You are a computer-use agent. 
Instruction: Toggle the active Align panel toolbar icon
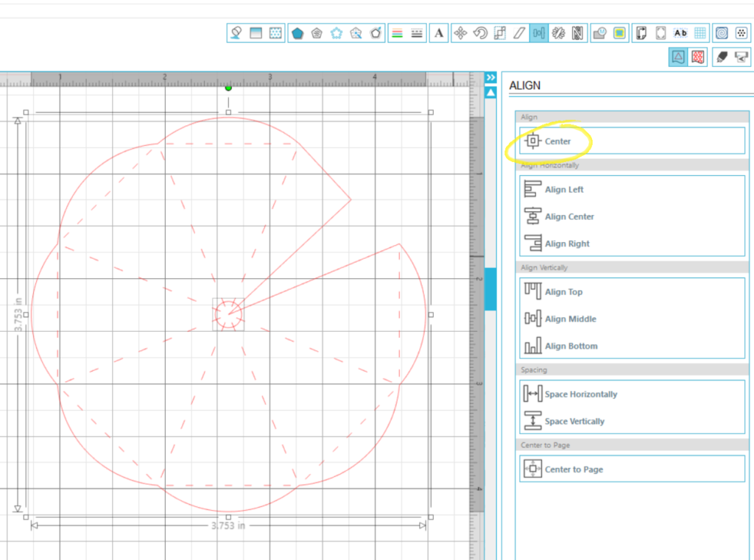(x=539, y=33)
